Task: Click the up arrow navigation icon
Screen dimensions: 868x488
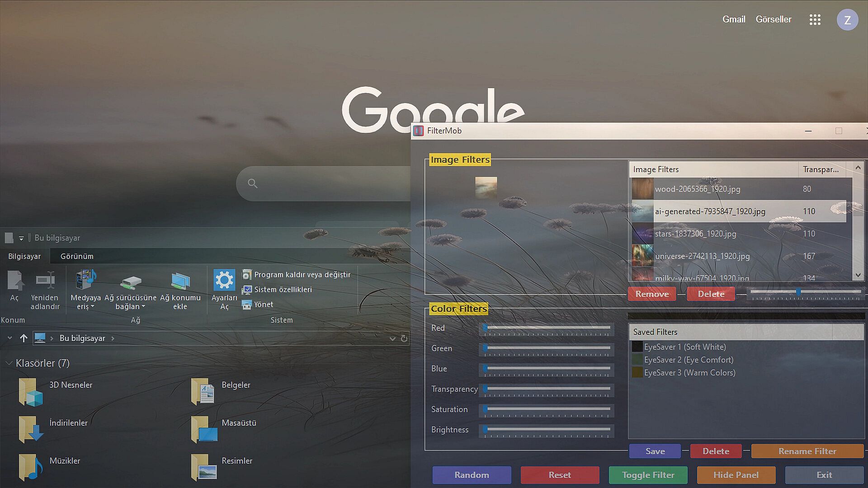Action: (24, 338)
